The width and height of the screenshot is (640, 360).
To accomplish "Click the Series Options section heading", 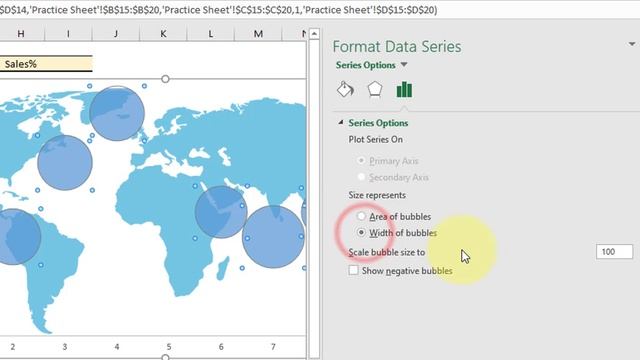I will click(x=378, y=123).
